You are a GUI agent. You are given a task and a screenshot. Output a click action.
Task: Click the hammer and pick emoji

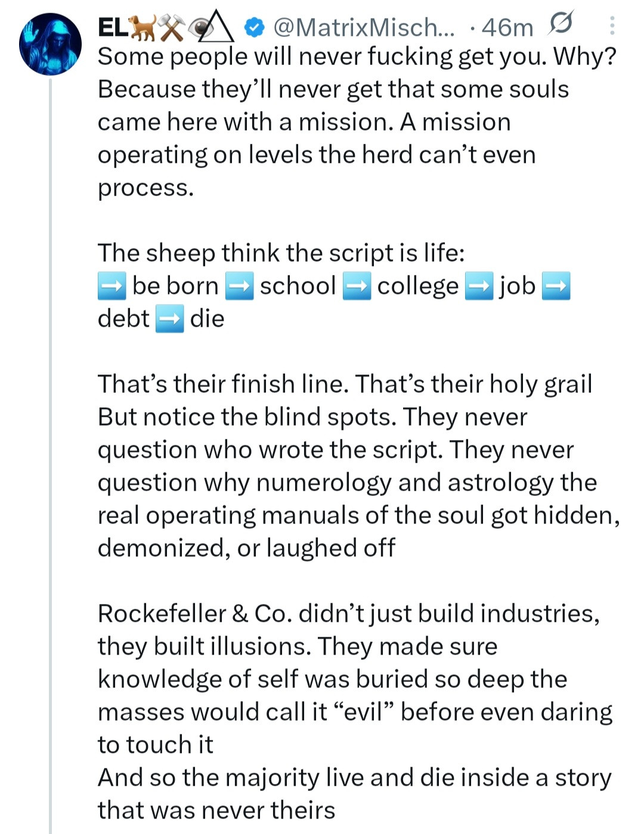(x=172, y=29)
